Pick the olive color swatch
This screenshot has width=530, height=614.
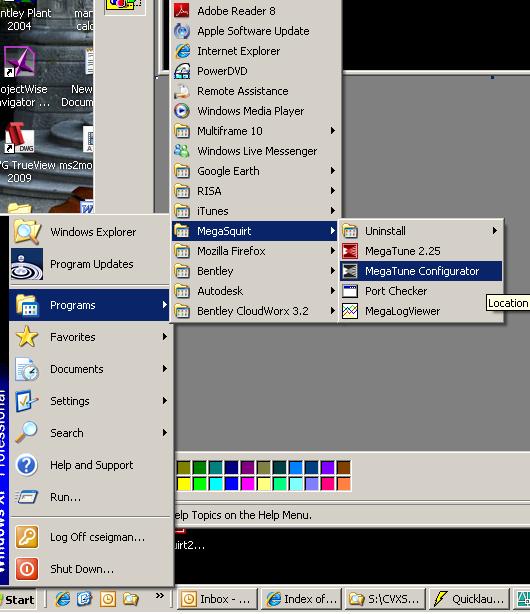(x=184, y=467)
